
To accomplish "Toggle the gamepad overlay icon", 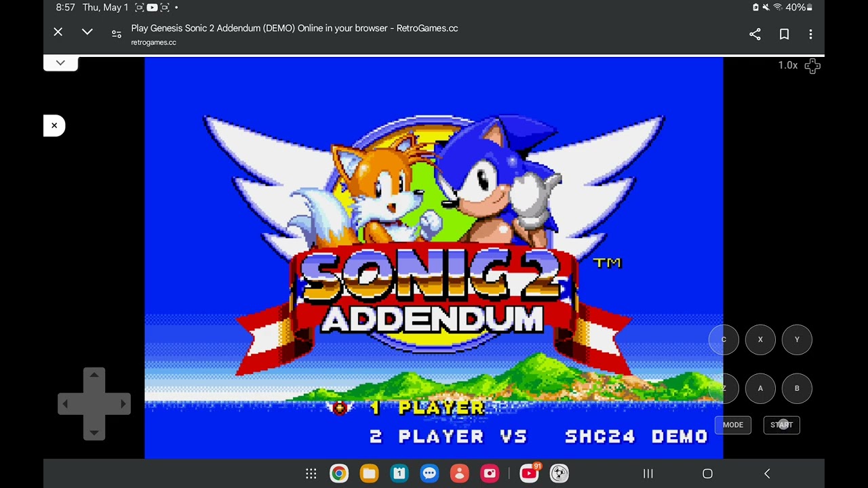I will click(812, 66).
